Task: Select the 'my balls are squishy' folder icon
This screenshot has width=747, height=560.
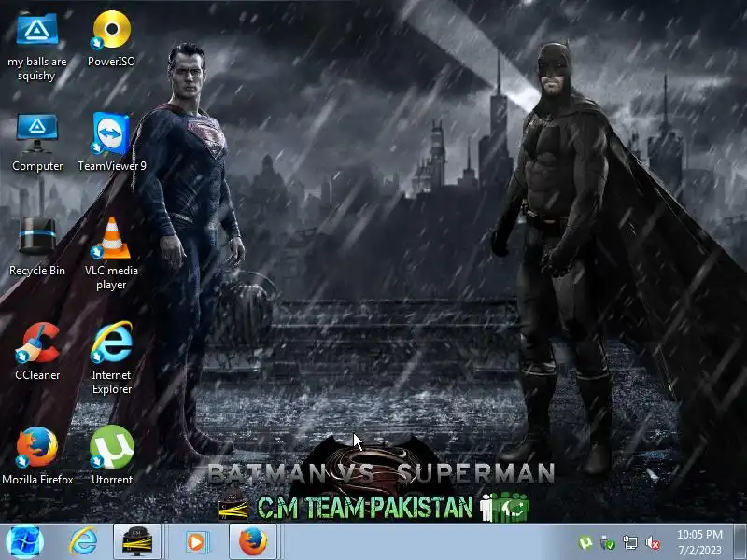Action: (37, 29)
